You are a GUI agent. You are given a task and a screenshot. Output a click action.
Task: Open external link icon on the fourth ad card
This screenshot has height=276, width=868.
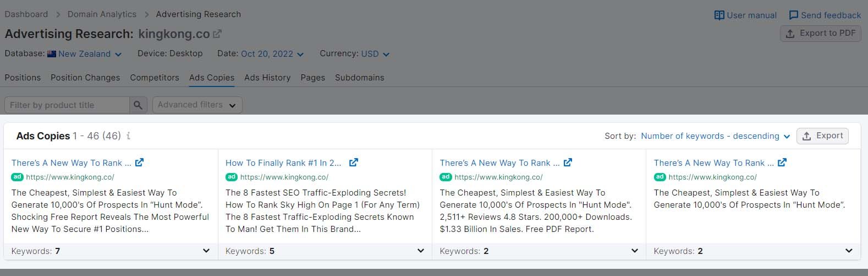point(782,163)
